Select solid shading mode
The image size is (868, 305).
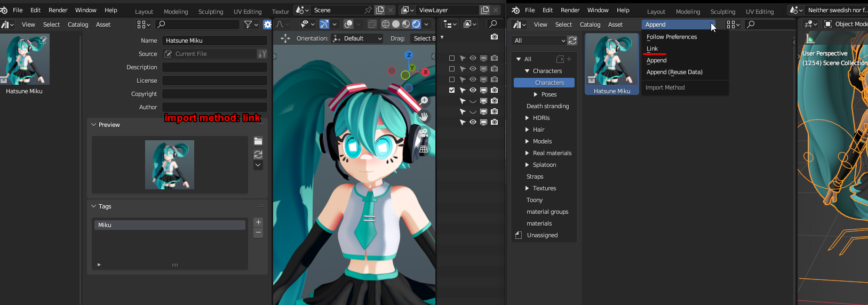point(396,24)
